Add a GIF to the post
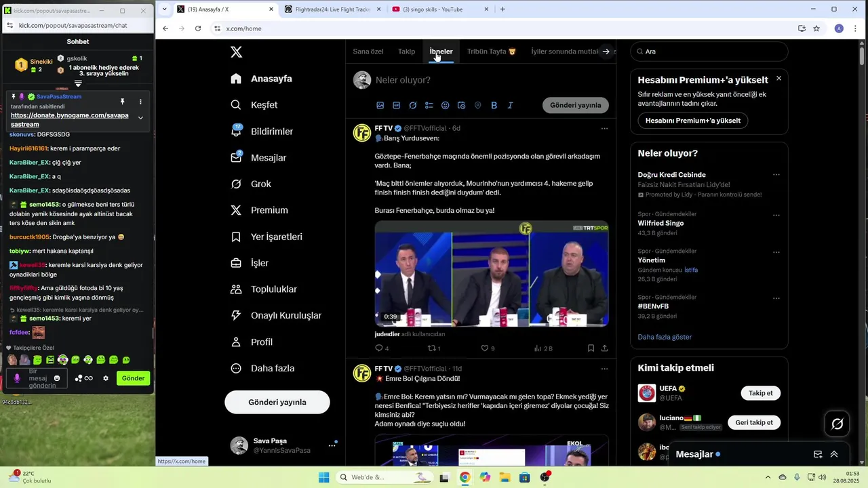This screenshot has width=868, height=488. 397,106
